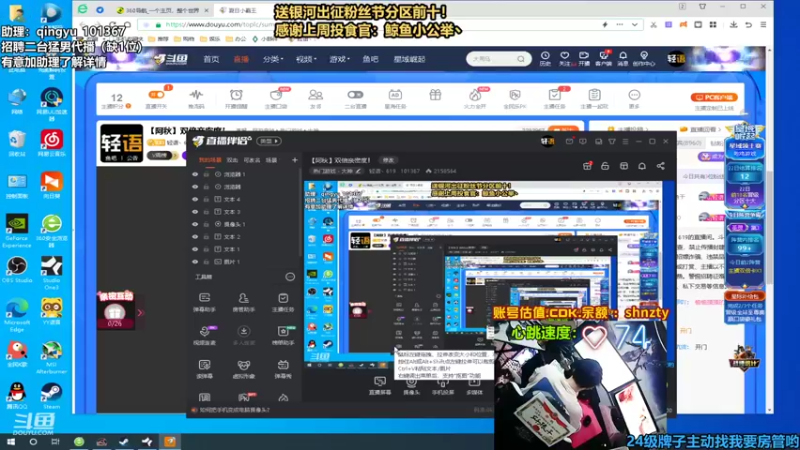The height and width of the screenshot is (450, 800).
Task: Open 主播任务 tool in toolbox
Action: (x=283, y=302)
